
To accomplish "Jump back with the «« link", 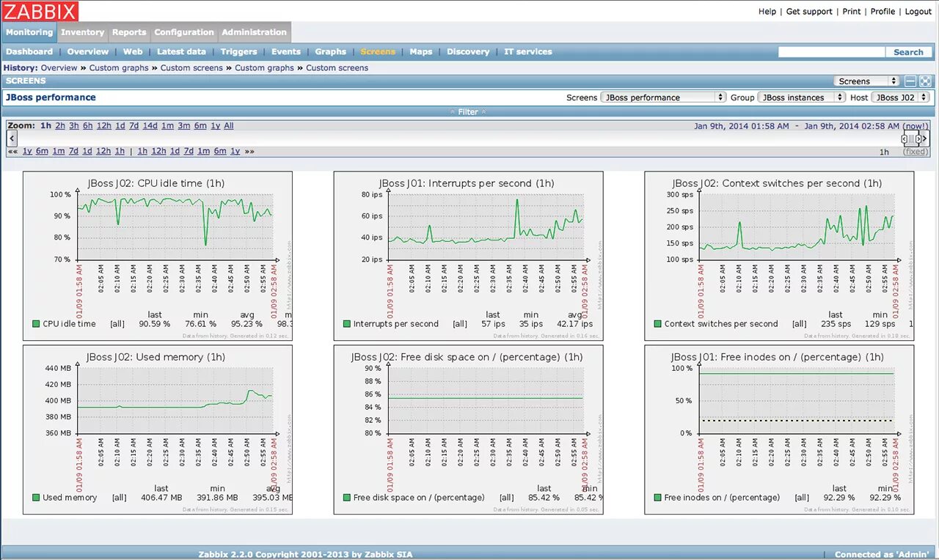I will point(12,151).
